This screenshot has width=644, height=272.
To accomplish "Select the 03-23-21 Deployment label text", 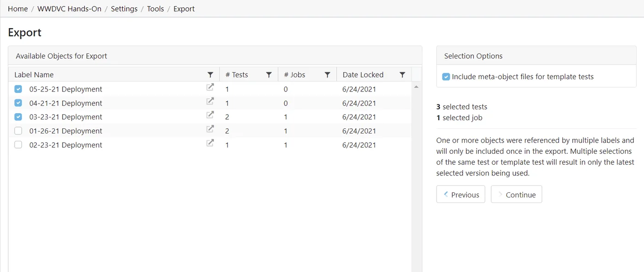I will pyautogui.click(x=66, y=117).
